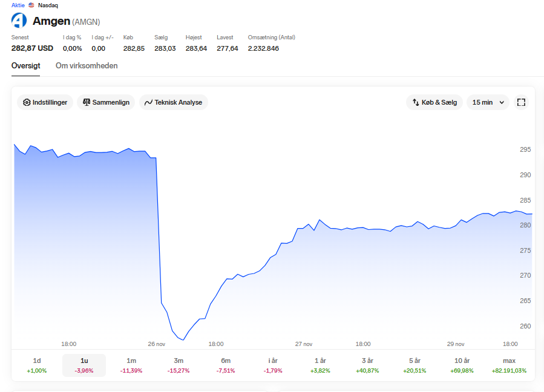
Task: Expand the 15 min interval dropdown
Action: point(488,102)
